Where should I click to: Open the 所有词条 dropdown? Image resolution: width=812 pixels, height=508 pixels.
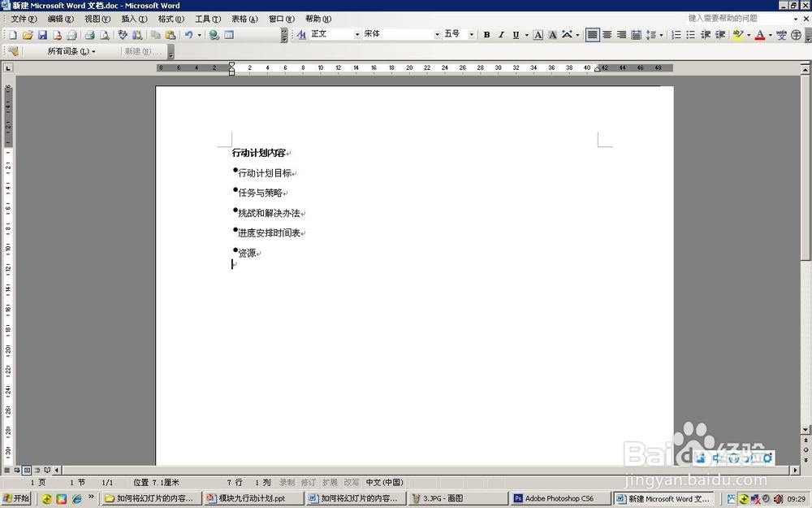click(x=71, y=51)
